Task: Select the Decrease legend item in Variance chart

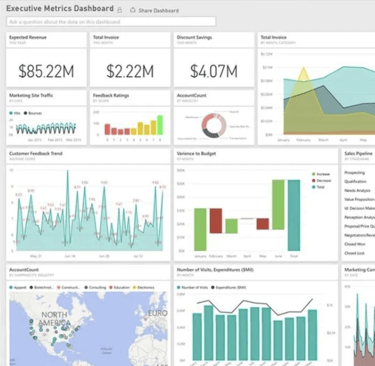Action: click(x=321, y=180)
